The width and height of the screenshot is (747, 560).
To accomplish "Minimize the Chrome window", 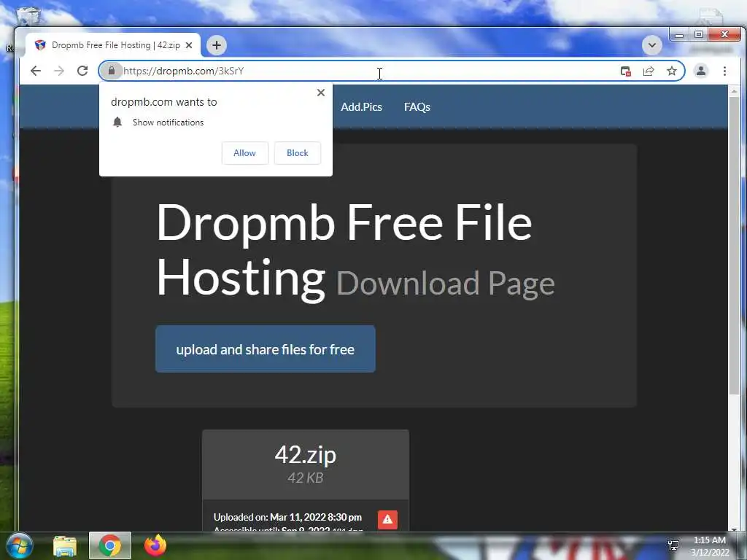I will coord(679,34).
